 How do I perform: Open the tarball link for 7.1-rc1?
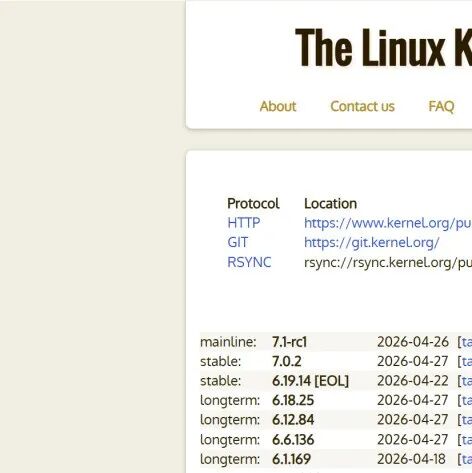(x=467, y=342)
